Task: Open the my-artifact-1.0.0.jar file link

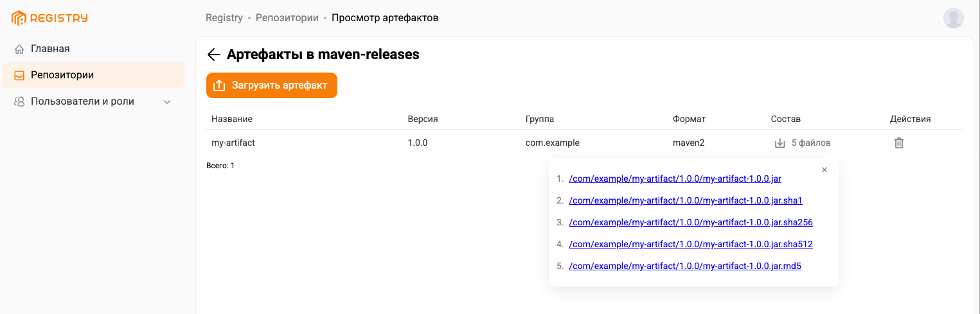Action: [x=675, y=179]
